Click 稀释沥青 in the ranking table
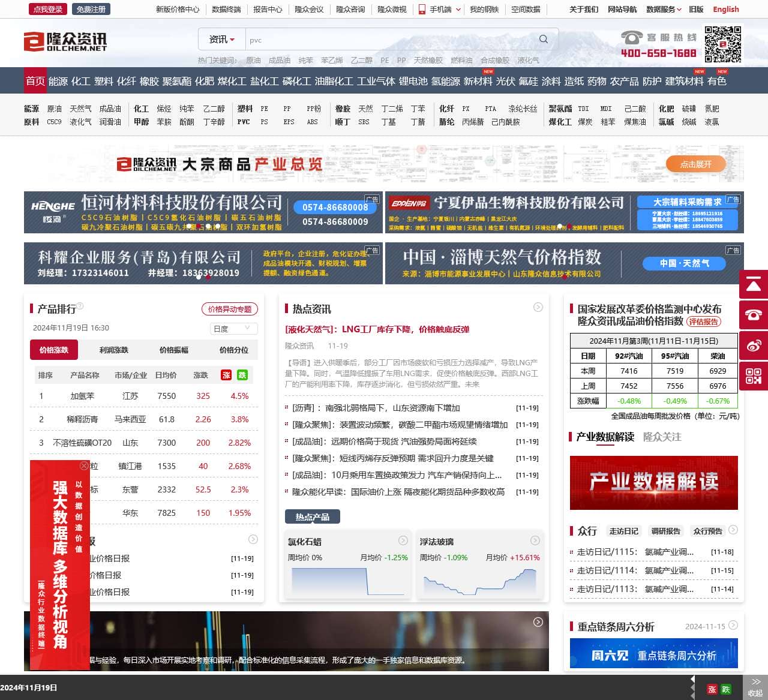This screenshot has height=700, width=768. click(82, 419)
